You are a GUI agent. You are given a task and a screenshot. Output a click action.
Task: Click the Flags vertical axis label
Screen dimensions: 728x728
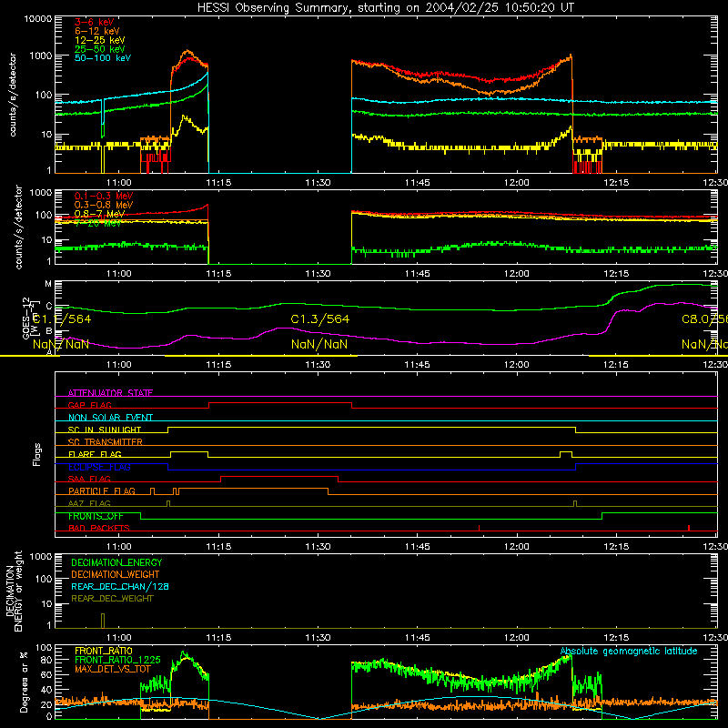click(x=37, y=454)
